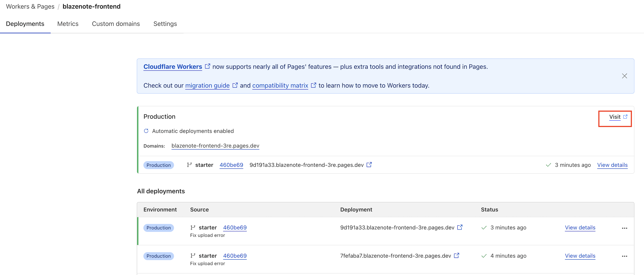Click the external link icon beside Cloudflare Workers
Viewport: 644px width, 275px height.
click(x=207, y=66)
